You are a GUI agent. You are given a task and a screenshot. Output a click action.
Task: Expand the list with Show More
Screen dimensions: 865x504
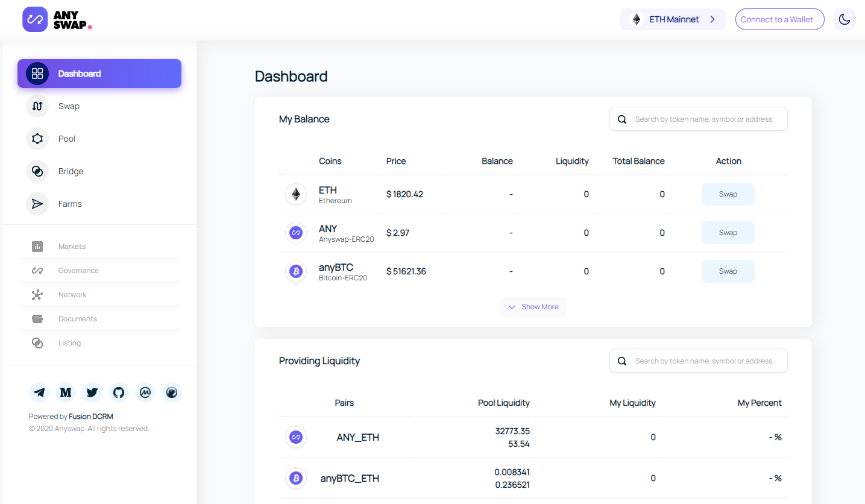pyautogui.click(x=533, y=307)
